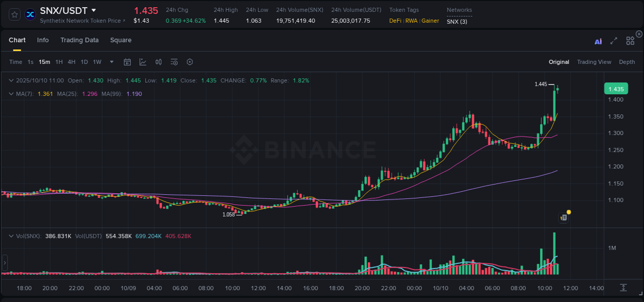Expand the Networks SNX (3) dropdown
This screenshot has width=644, height=302.
[457, 21]
